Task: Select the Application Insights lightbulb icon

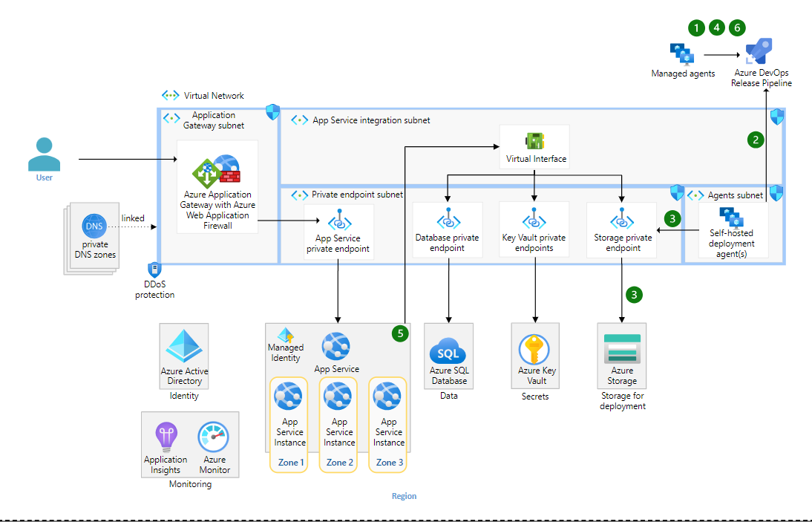Action: (166, 437)
